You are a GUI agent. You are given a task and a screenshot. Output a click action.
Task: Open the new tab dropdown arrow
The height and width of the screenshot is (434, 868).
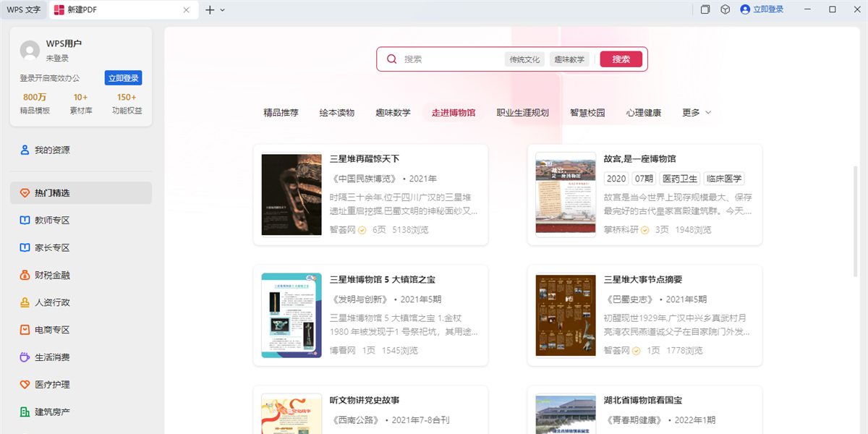(222, 10)
